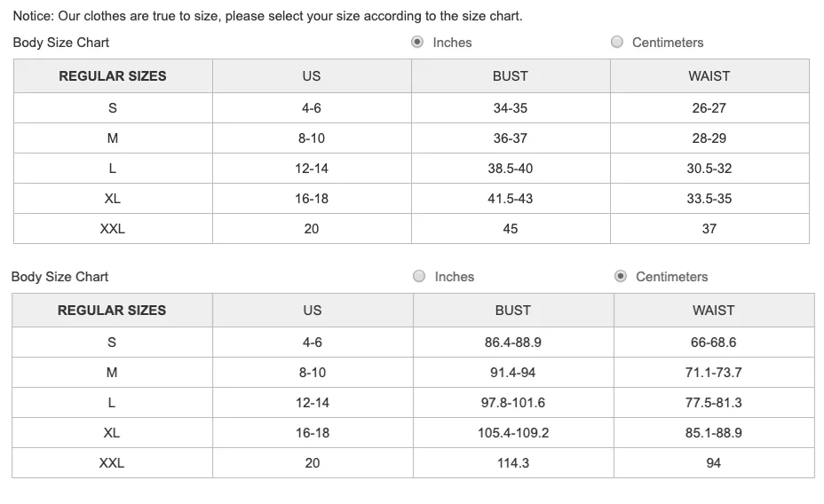Click the 77.5-81.3 waist measurement cell
This screenshot has height=504, width=824.
click(x=714, y=403)
